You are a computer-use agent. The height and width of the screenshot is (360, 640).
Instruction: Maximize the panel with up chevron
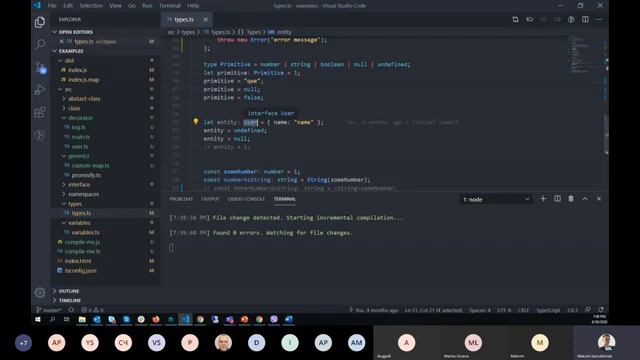[x=585, y=198]
